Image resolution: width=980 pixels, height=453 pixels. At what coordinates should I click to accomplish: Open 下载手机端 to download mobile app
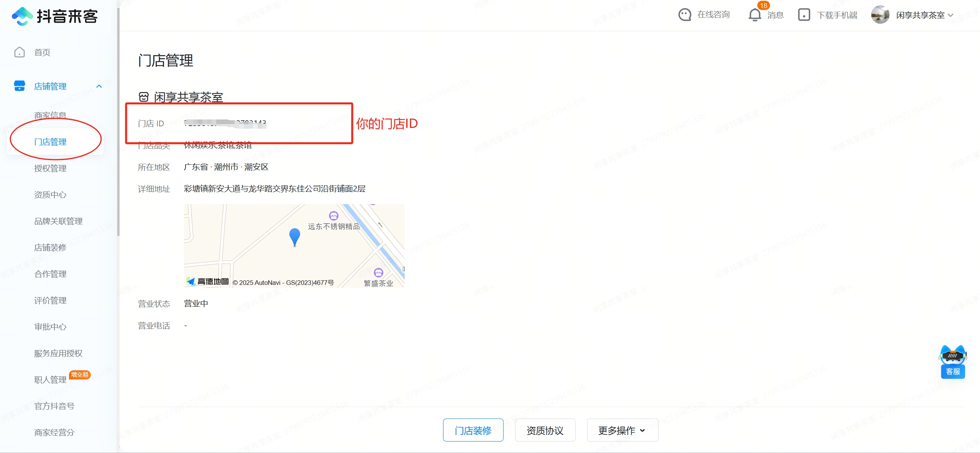[804, 15]
